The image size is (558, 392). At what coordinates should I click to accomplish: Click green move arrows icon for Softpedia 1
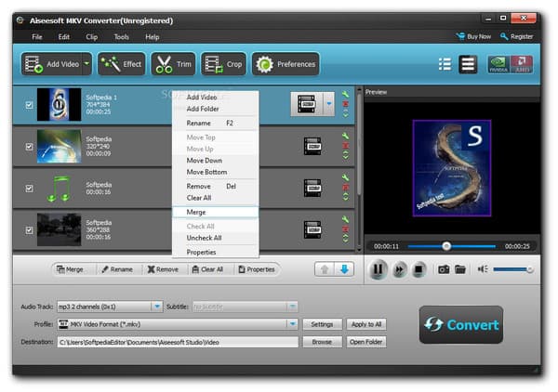(x=345, y=113)
